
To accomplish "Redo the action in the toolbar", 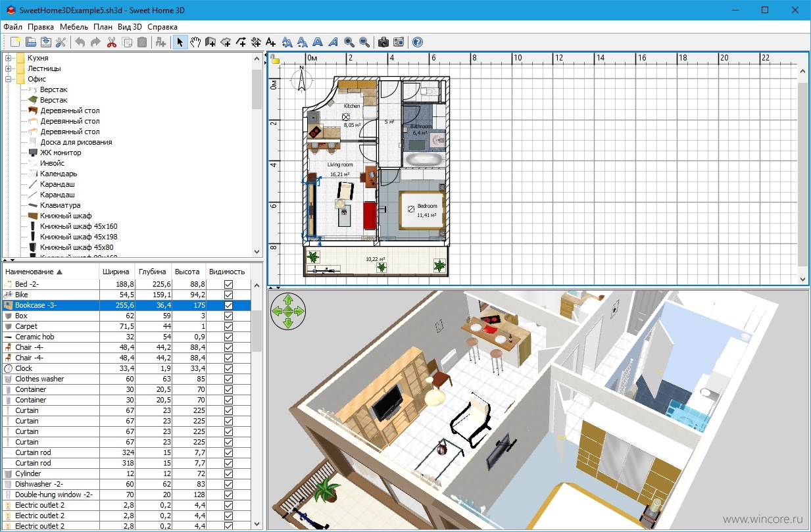I will click(95, 42).
